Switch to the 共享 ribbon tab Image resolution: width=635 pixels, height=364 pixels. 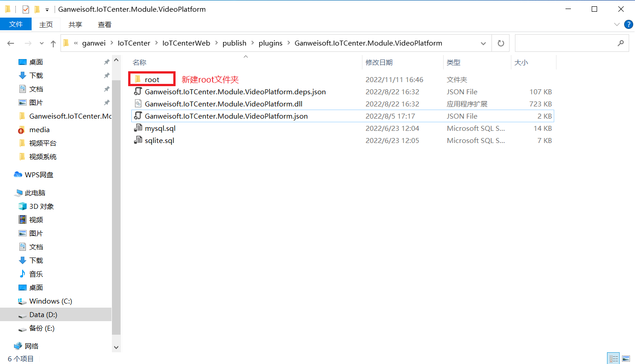(75, 24)
